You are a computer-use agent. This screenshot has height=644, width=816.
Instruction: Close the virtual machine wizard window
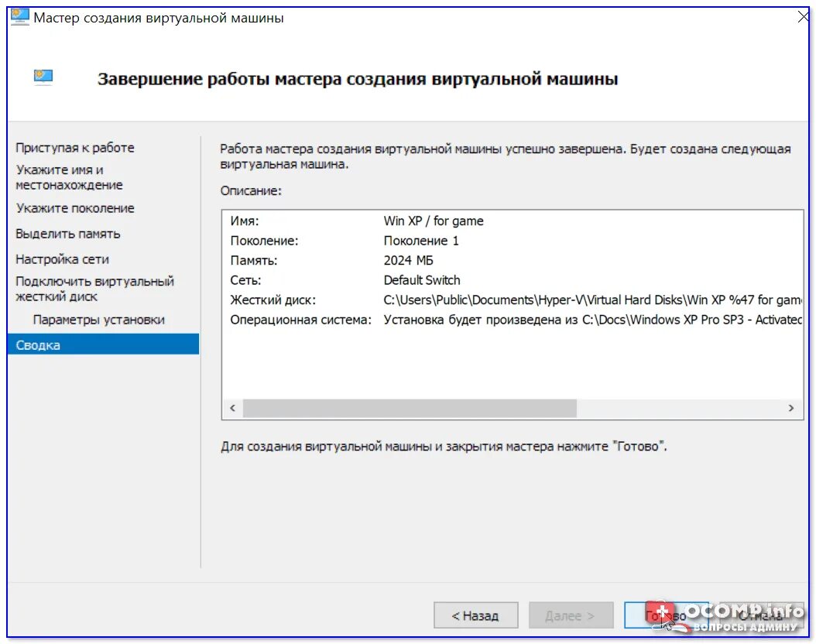tap(803, 17)
